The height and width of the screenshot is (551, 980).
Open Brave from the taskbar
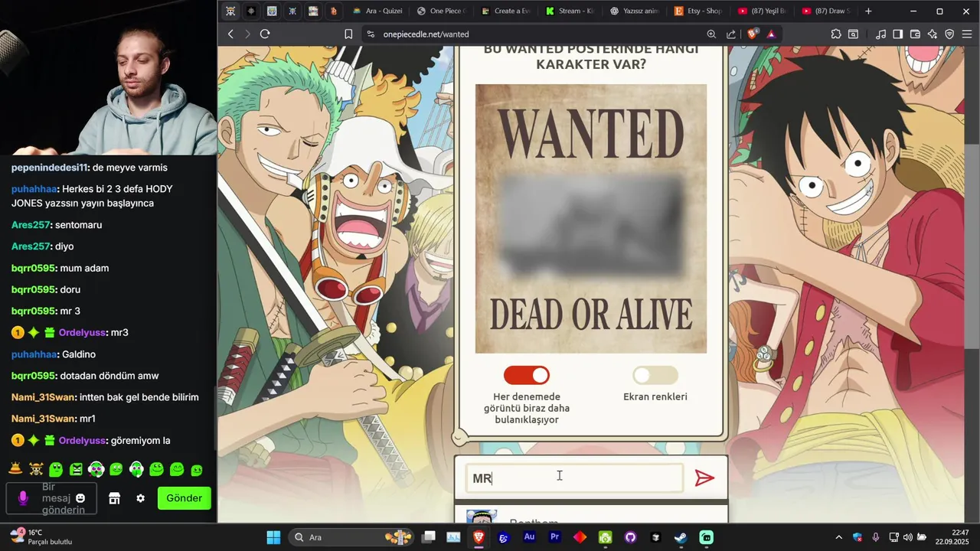tap(479, 537)
